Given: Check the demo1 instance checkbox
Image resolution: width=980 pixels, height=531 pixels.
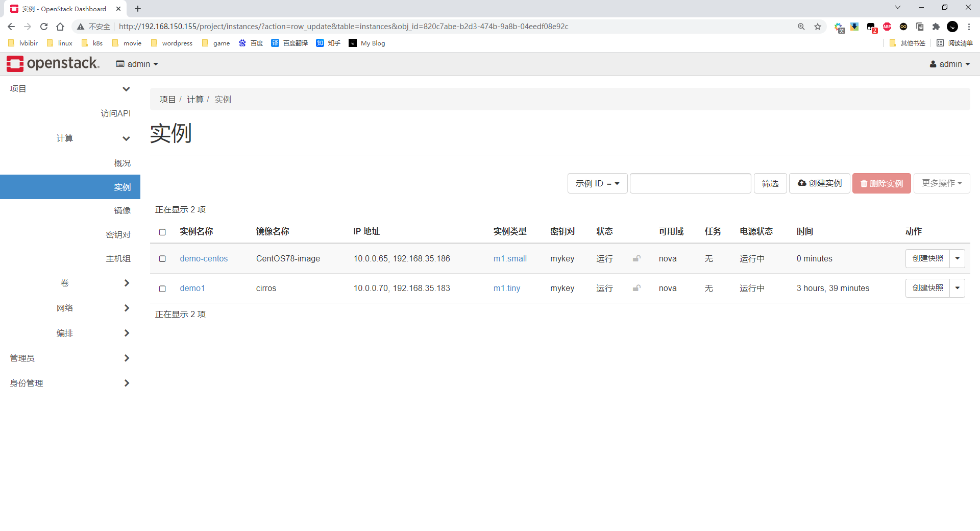Looking at the screenshot, I should [162, 288].
